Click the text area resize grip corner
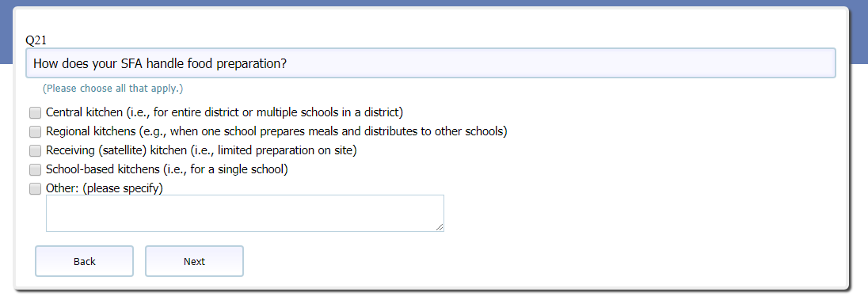Viewport: 868px width, 307px height. [440, 227]
